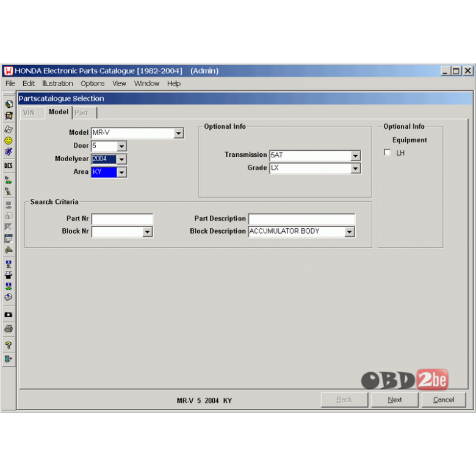Click the magic hat wizard icon
476x476 pixels.
point(9,275)
